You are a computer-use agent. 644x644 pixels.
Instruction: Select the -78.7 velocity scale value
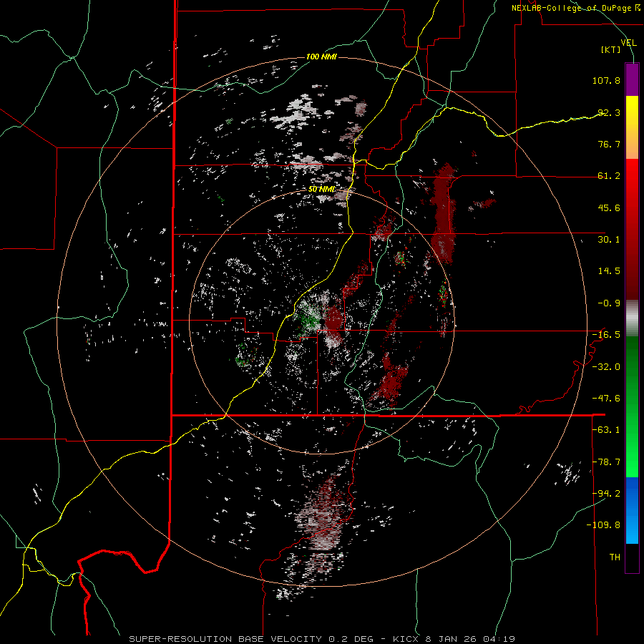click(606, 462)
